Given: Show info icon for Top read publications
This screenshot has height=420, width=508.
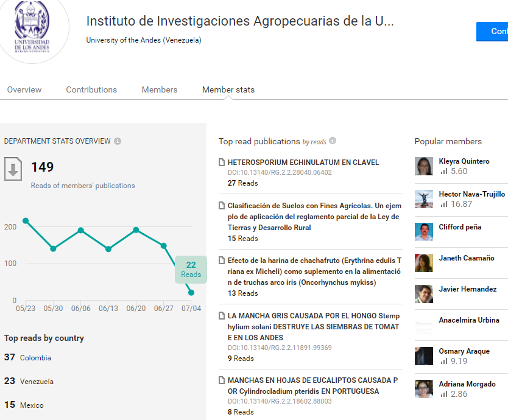Looking at the screenshot, I should (x=333, y=141).
